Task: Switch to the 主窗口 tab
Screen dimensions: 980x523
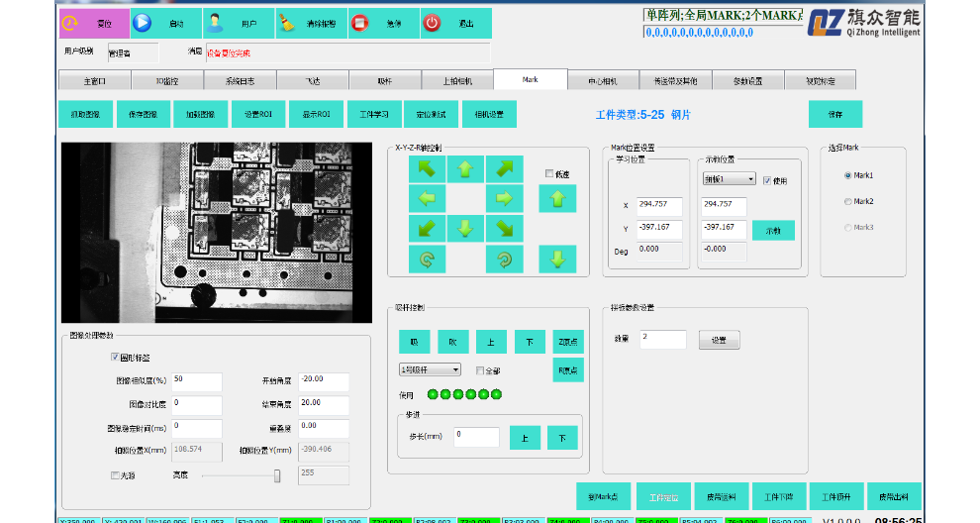Action: [x=95, y=80]
